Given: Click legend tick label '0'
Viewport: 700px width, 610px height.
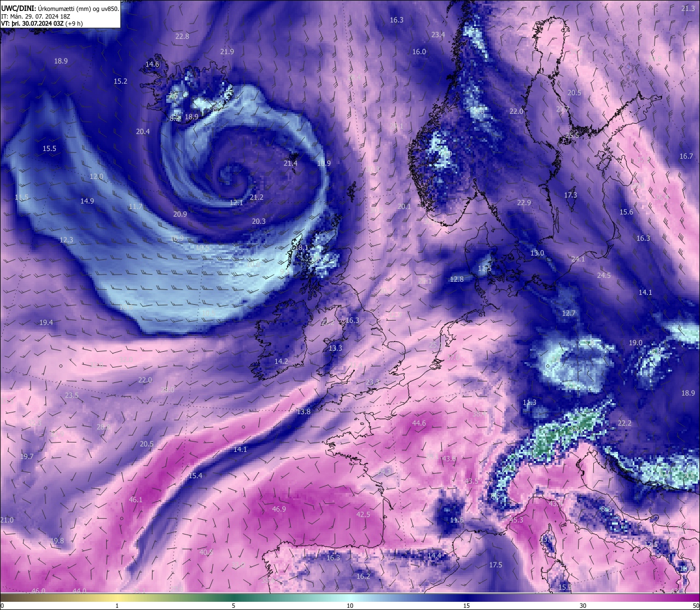Looking at the screenshot, I should [x=2, y=606].
